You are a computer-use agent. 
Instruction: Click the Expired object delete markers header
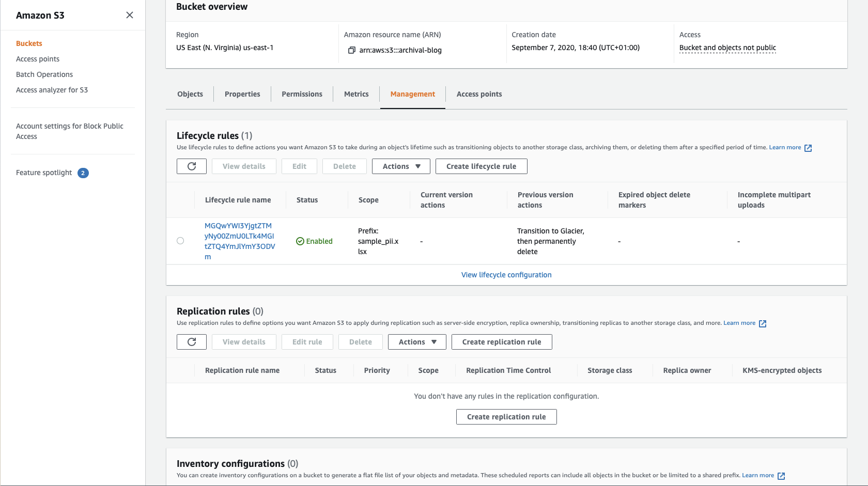point(654,200)
